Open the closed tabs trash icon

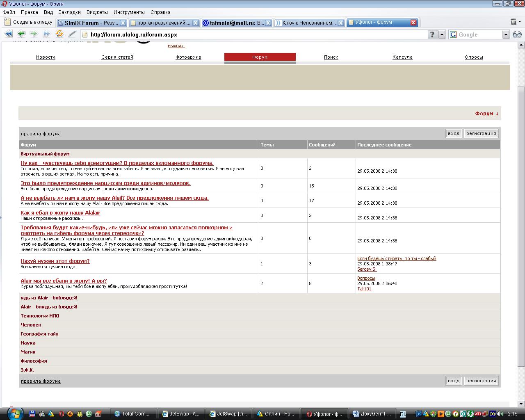click(x=514, y=22)
